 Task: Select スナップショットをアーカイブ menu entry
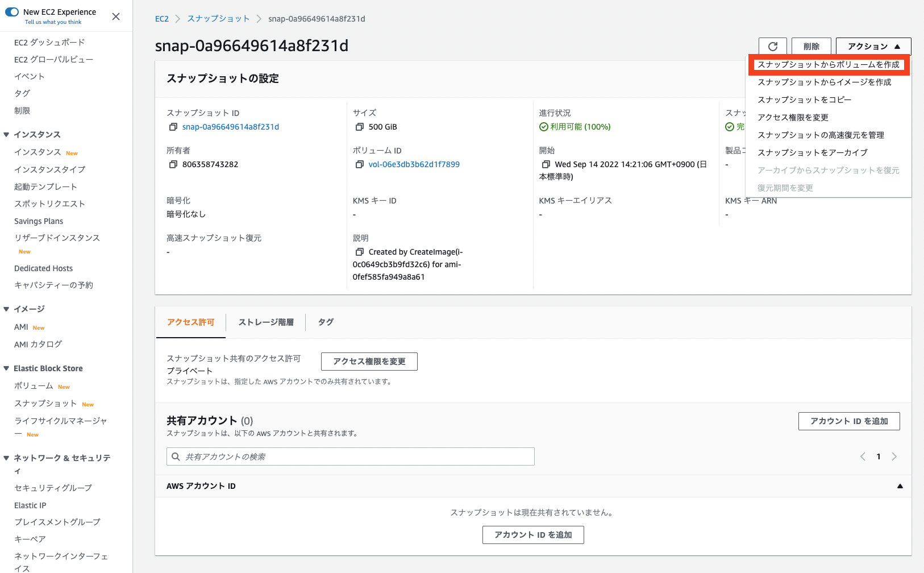[829, 153]
